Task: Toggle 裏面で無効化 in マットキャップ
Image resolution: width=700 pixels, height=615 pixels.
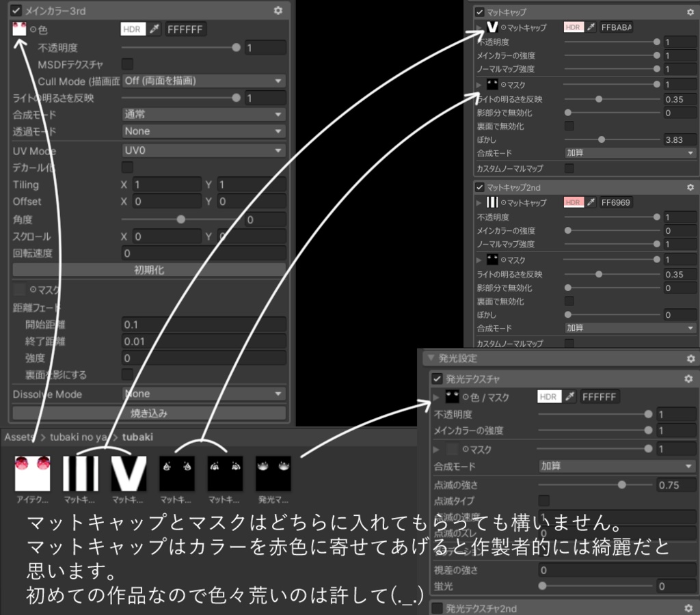Action: [569, 126]
